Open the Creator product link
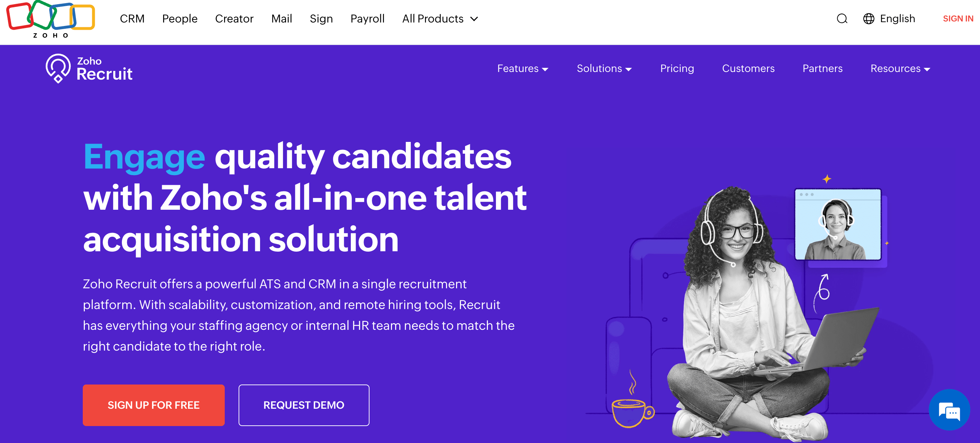980x443 pixels. coord(234,19)
